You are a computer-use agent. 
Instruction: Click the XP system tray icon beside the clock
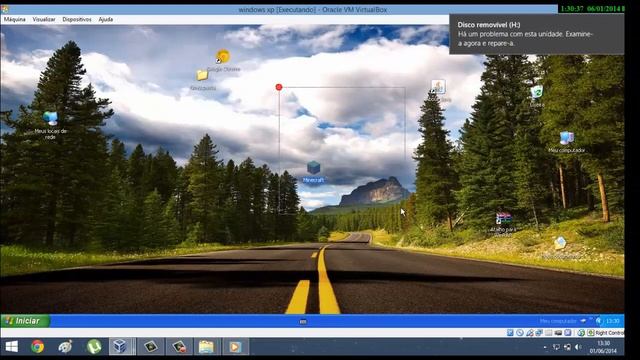coord(598,321)
